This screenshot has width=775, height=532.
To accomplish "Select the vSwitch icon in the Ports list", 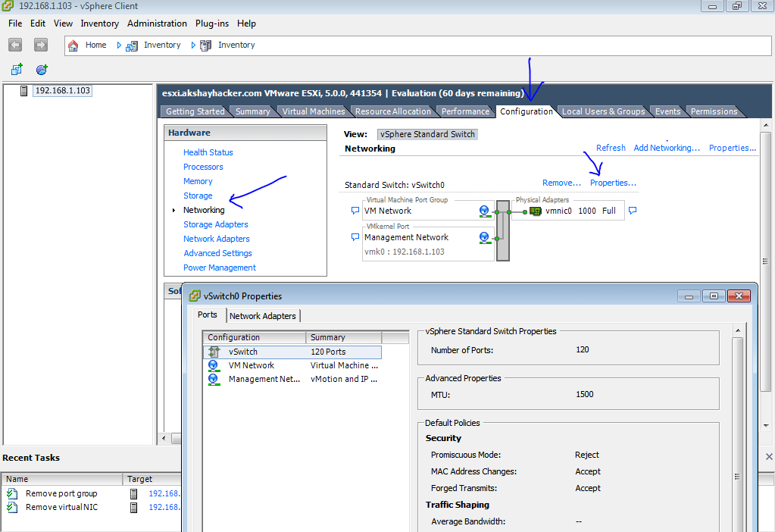I will point(214,352).
